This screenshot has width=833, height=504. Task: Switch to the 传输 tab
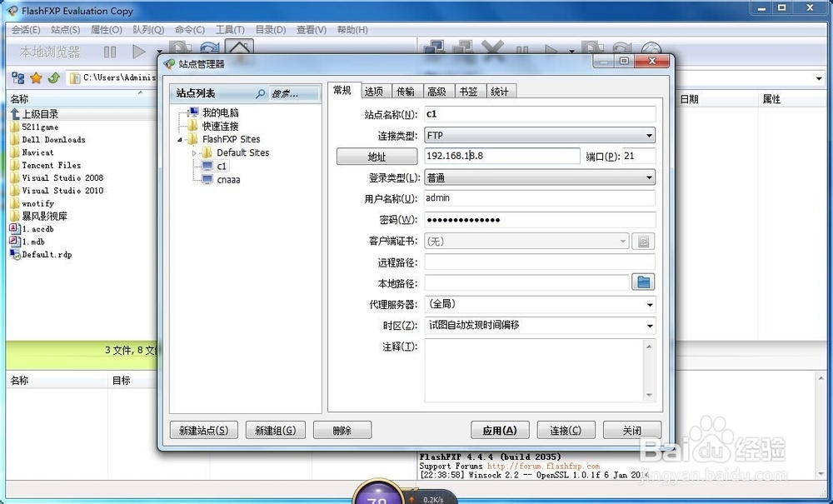(406, 92)
